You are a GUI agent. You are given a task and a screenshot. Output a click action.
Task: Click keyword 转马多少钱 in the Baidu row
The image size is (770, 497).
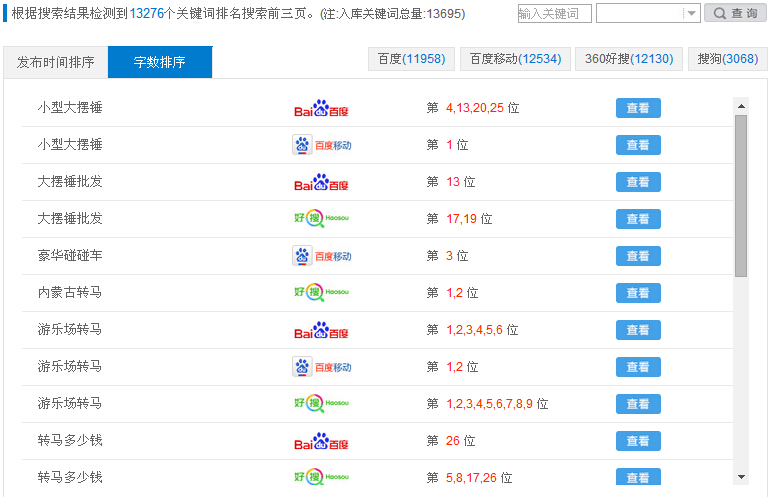pyautogui.click(x=70, y=441)
